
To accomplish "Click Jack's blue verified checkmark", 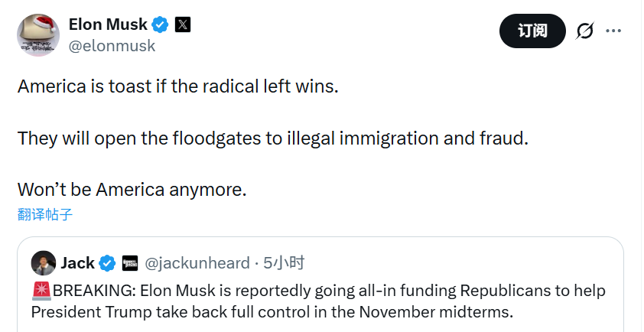I will 108,263.
